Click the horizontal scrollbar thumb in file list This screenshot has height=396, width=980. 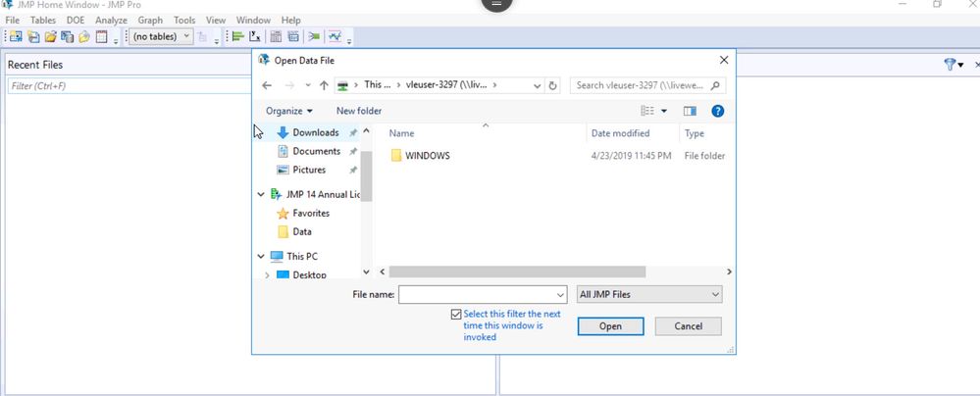tap(517, 272)
